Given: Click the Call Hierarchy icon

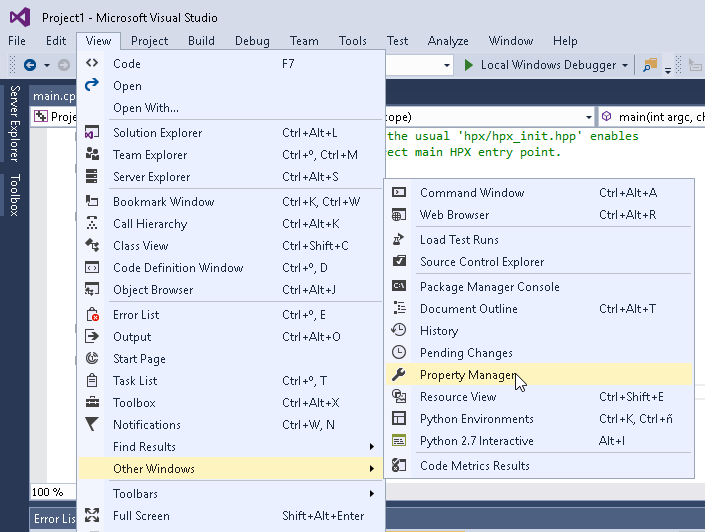Looking at the screenshot, I should click(92, 223).
